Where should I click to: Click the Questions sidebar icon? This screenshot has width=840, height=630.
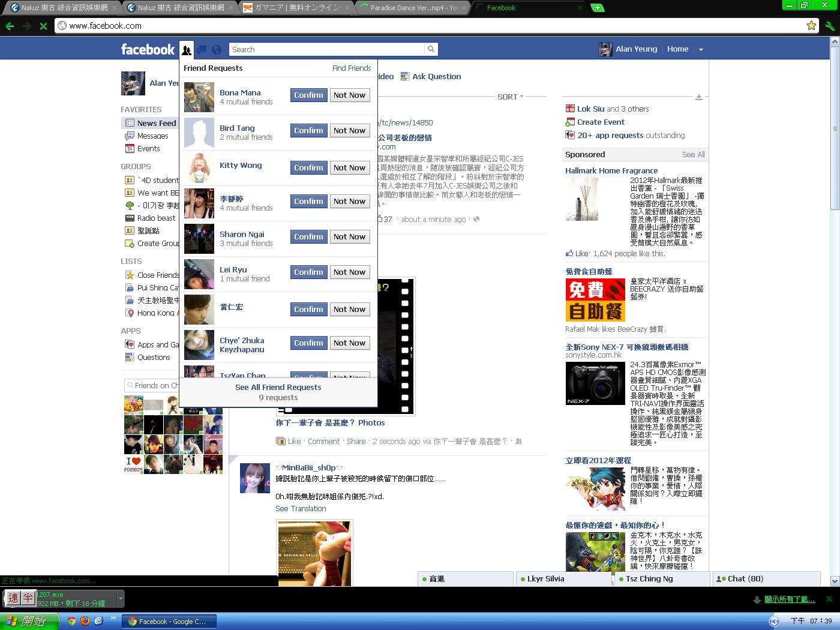(x=130, y=357)
